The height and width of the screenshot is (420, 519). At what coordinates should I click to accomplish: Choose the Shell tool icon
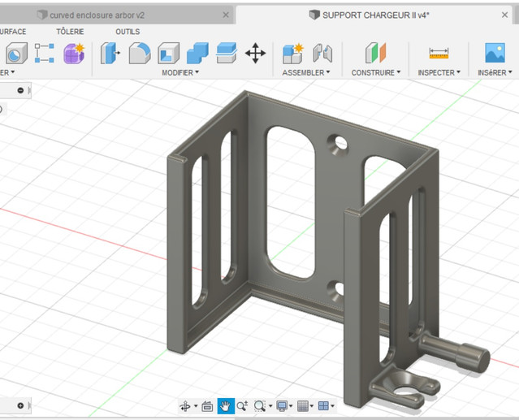pos(168,54)
